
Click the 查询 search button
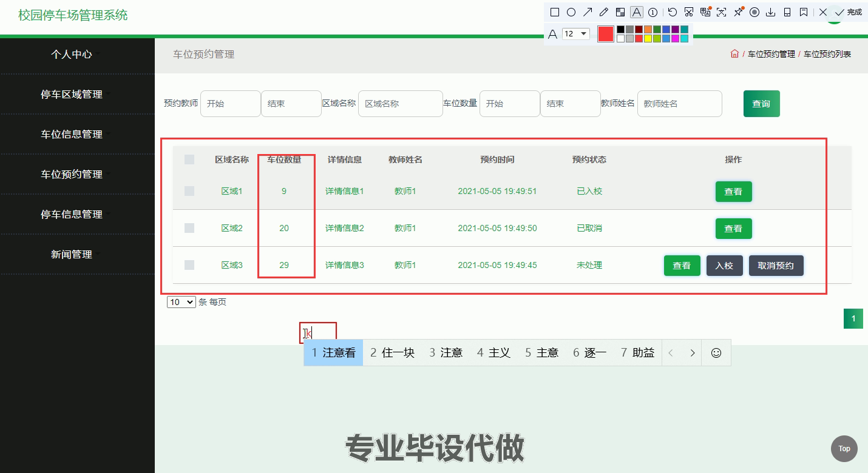(761, 104)
